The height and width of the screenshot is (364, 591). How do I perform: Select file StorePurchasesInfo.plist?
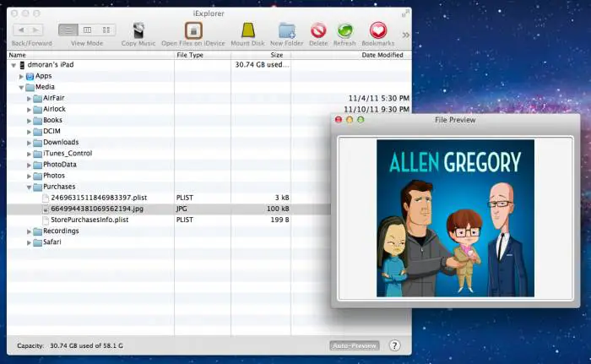(x=89, y=220)
